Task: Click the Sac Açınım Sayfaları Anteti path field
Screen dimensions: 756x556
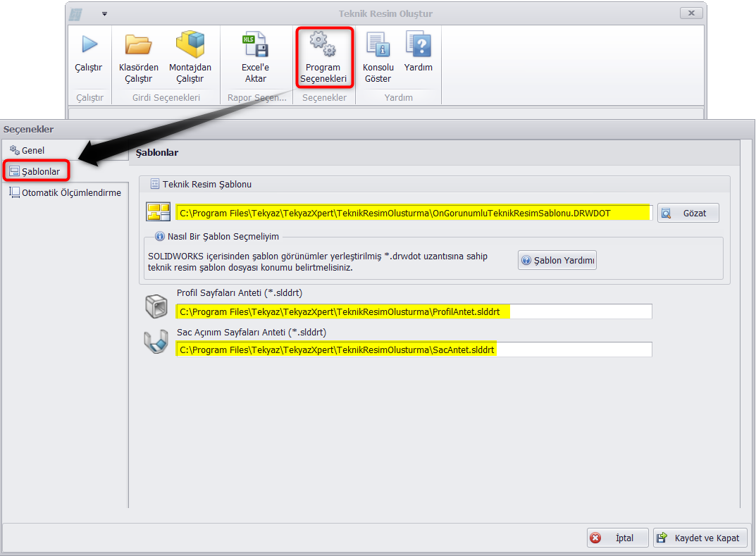Action: click(414, 350)
